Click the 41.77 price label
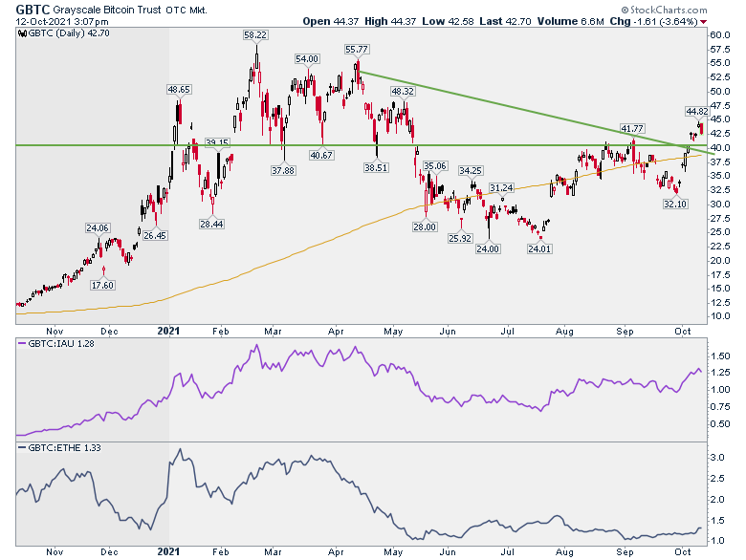746x560 pixels. pos(632,128)
